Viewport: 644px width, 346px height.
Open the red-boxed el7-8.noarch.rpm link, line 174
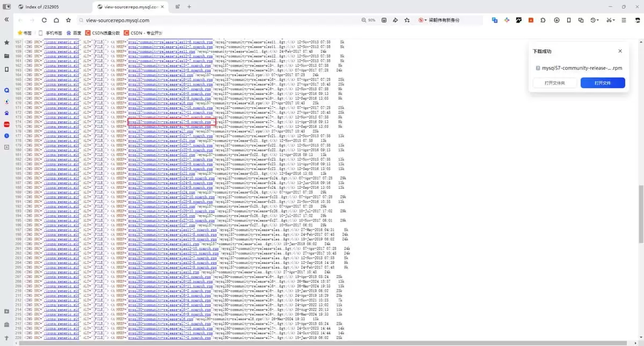click(170, 122)
